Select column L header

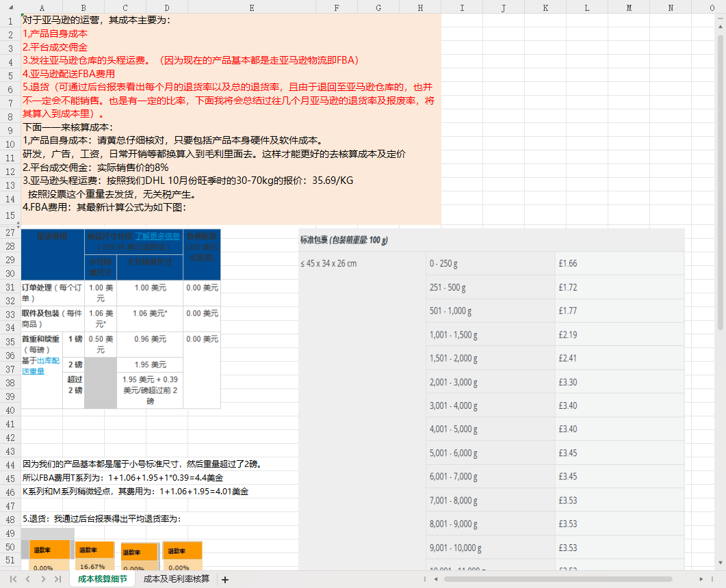[x=586, y=8]
